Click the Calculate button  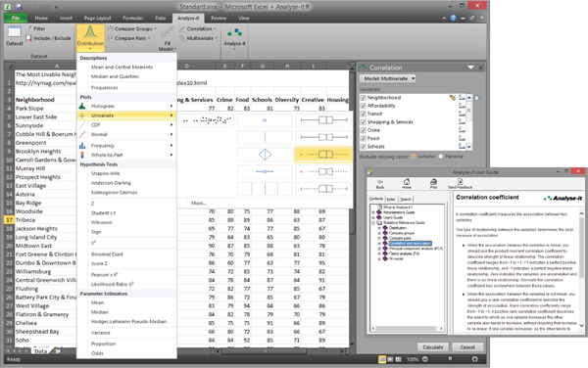433,347
